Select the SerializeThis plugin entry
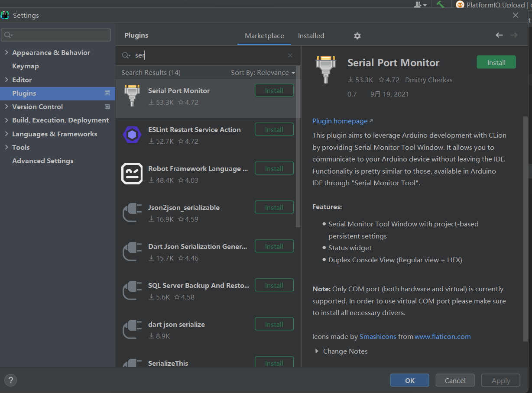This screenshot has width=532, height=393. point(206,363)
